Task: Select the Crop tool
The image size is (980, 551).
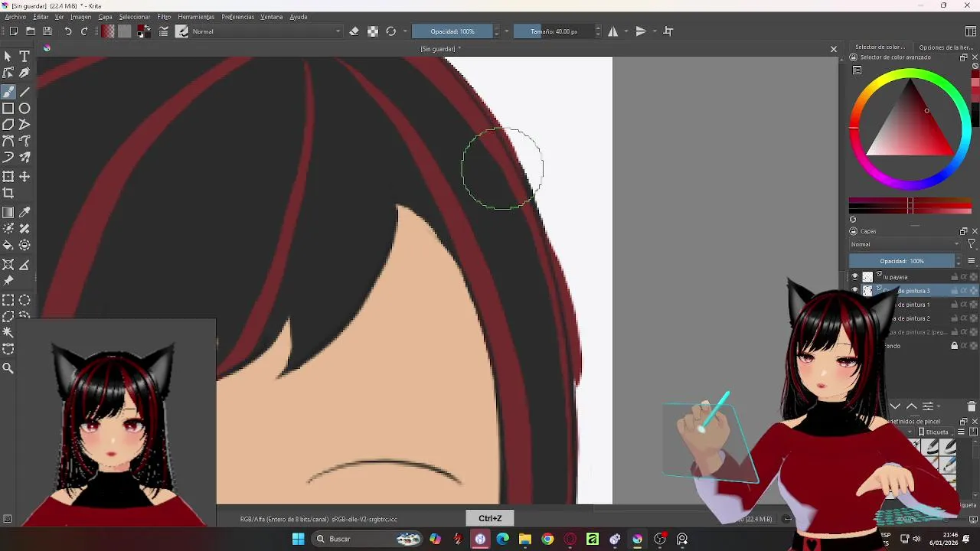Action: click(8, 193)
